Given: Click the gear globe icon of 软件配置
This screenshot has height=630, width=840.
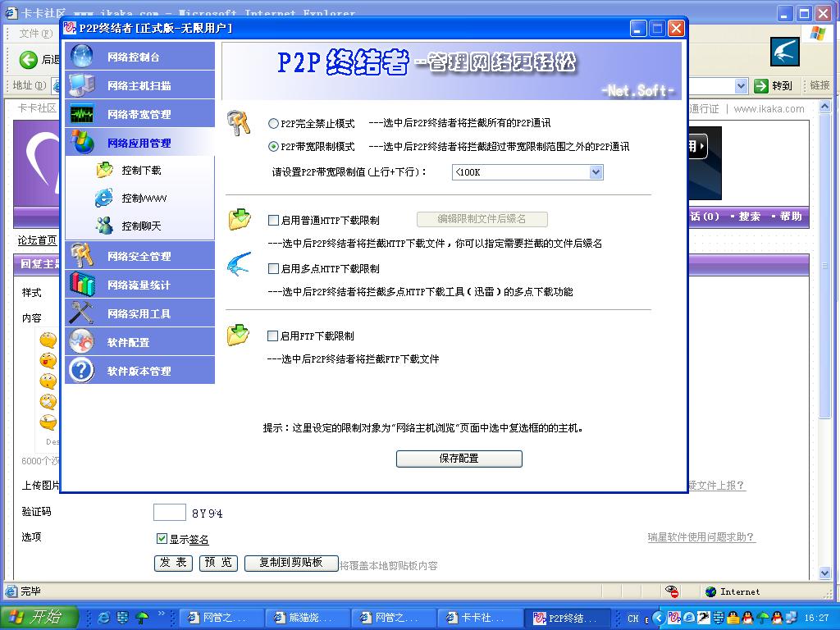Looking at the screenshot, I should [81, 342].
